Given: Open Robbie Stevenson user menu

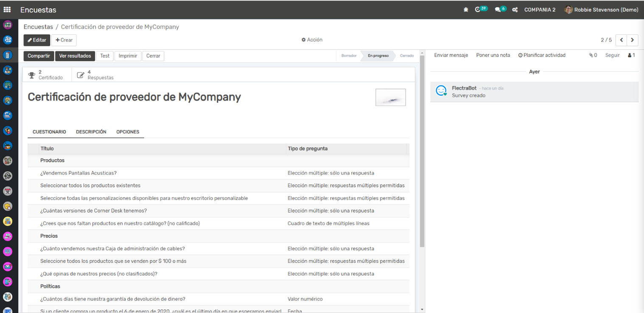Looking at the screenshot, I should coord(601,10).
